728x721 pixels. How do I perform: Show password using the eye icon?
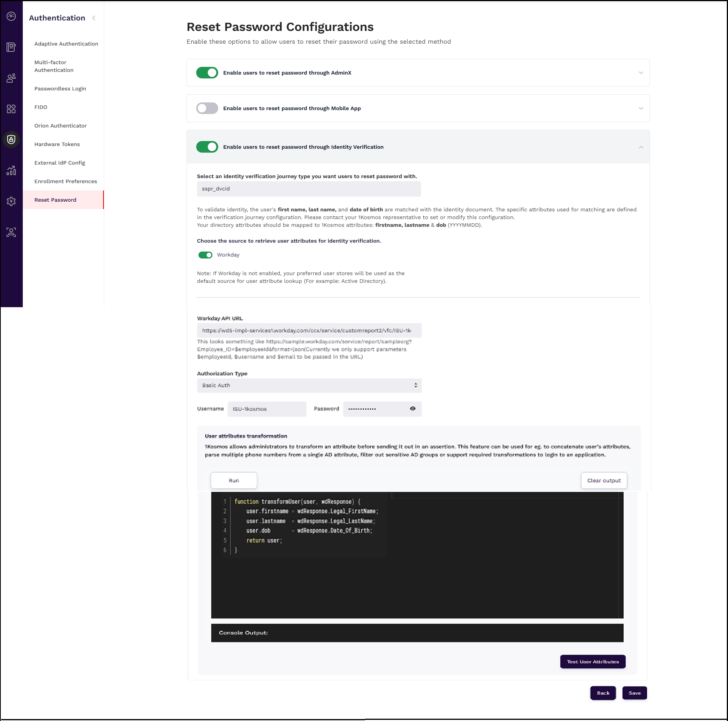click(412, 409)
